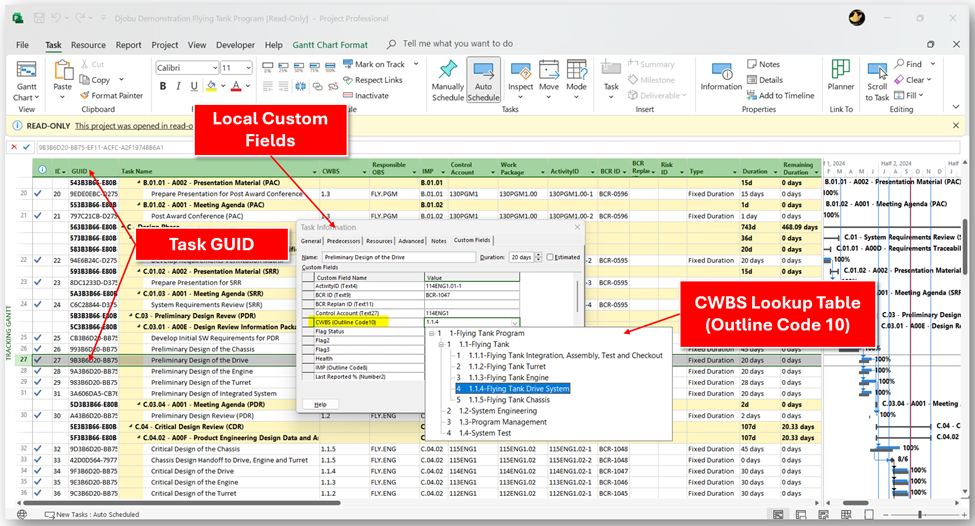Click Inactivate task button
The width and height of the screenshot is (975, 526).
point(366,95)
